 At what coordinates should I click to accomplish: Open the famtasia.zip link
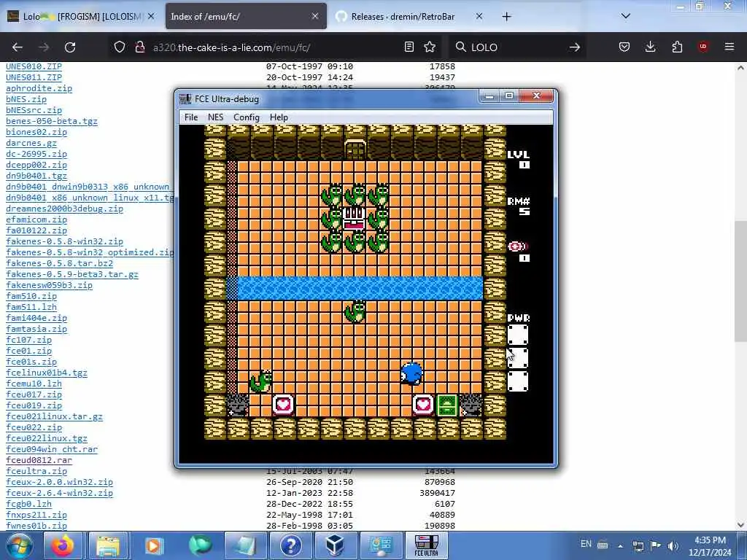(36, 330)
